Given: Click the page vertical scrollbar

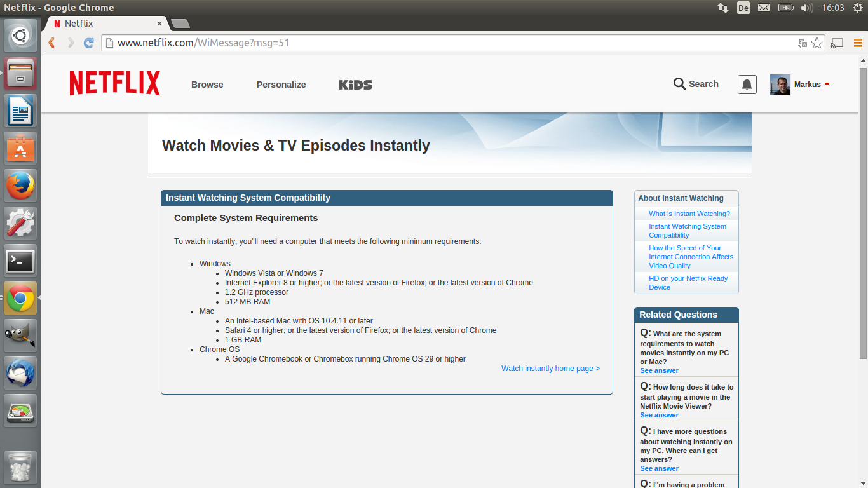Looking at the screenshot, I should (x=863, y=210).
